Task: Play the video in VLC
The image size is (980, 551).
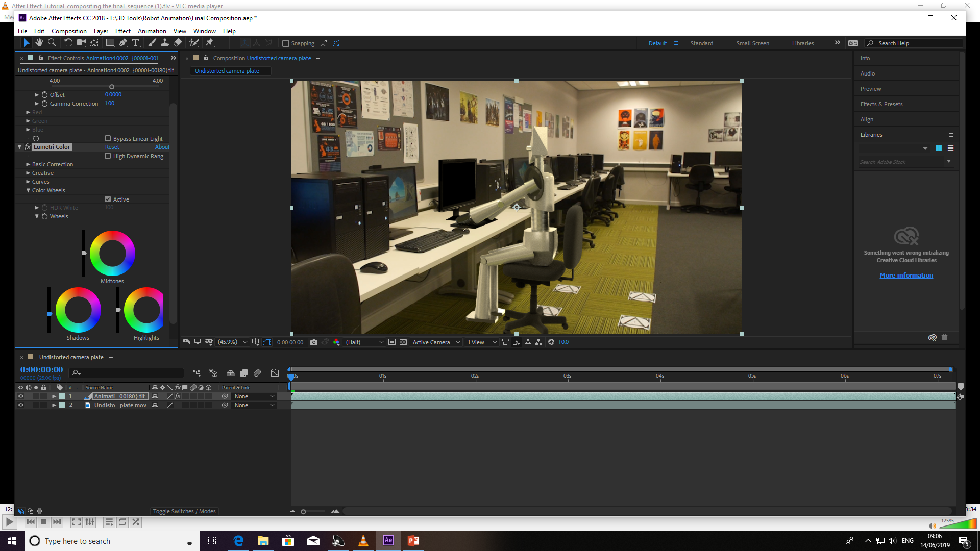Action: pos(9,522)
